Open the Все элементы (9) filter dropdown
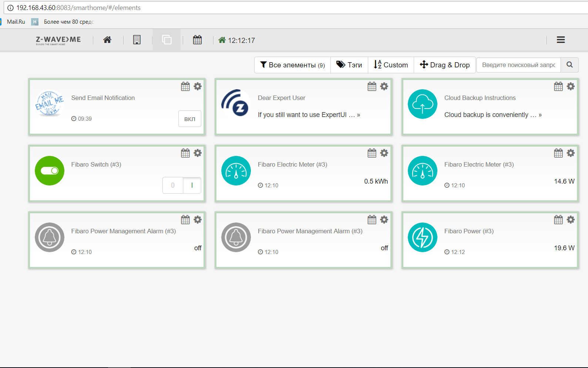Viewport: 588px width, 368px height. click(293, 65)
